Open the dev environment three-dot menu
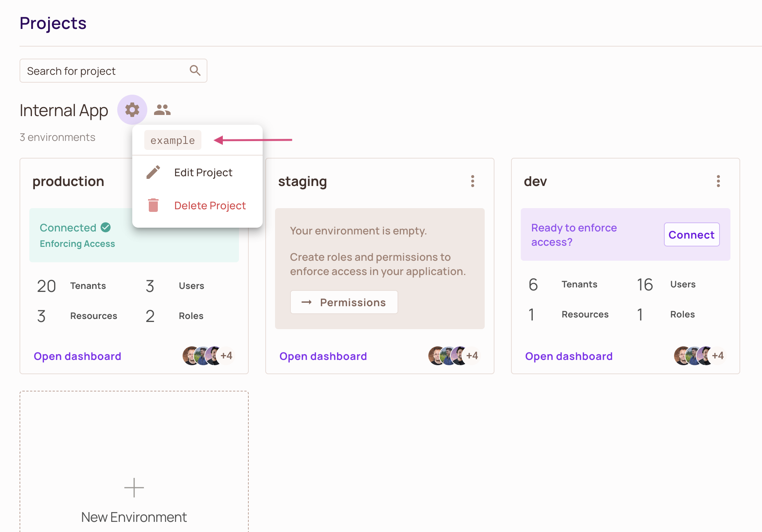This screenshot has height=532, width=762. point(718,181)
